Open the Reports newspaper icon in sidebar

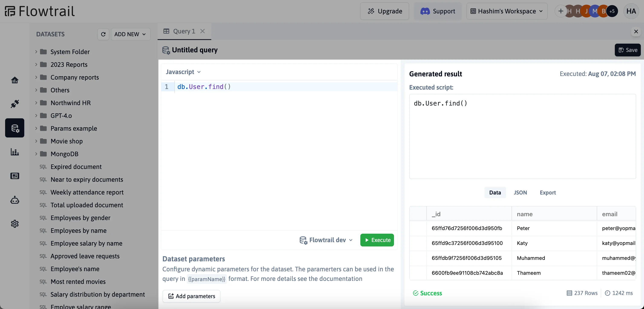14,176
